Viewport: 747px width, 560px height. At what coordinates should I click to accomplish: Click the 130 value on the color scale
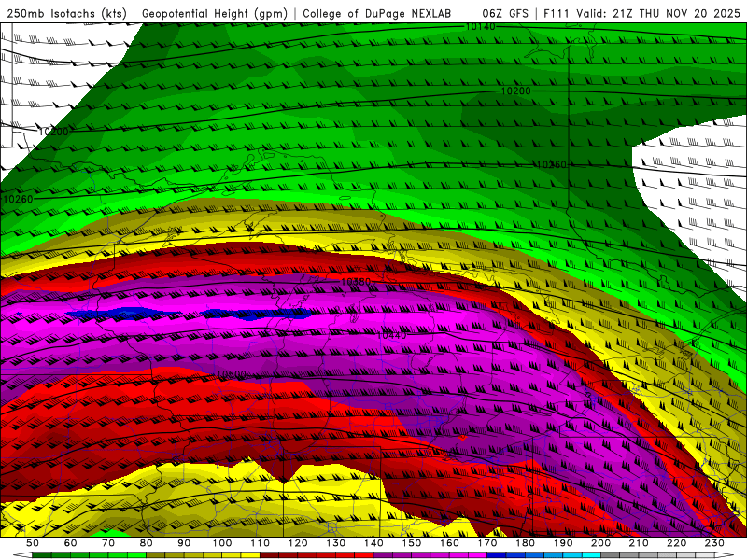(336, 543)
